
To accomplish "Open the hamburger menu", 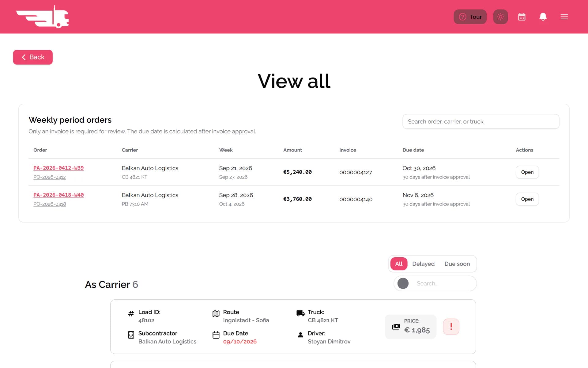I will 564,17.
